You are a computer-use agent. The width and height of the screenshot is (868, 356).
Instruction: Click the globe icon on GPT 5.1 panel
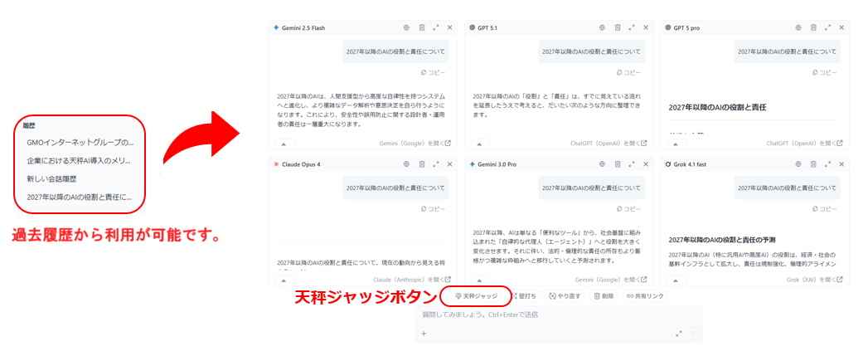click(602, 27)
